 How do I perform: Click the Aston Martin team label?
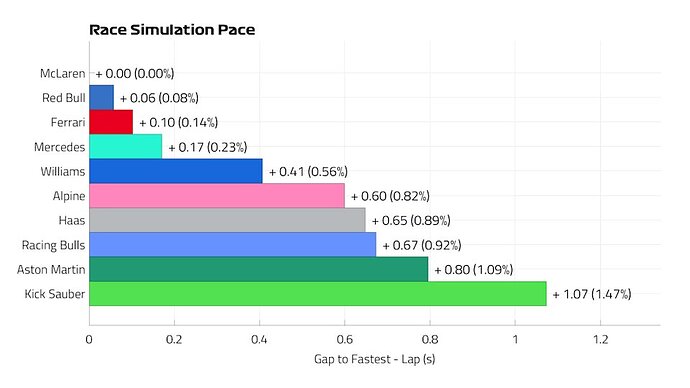tap(51, 269)
